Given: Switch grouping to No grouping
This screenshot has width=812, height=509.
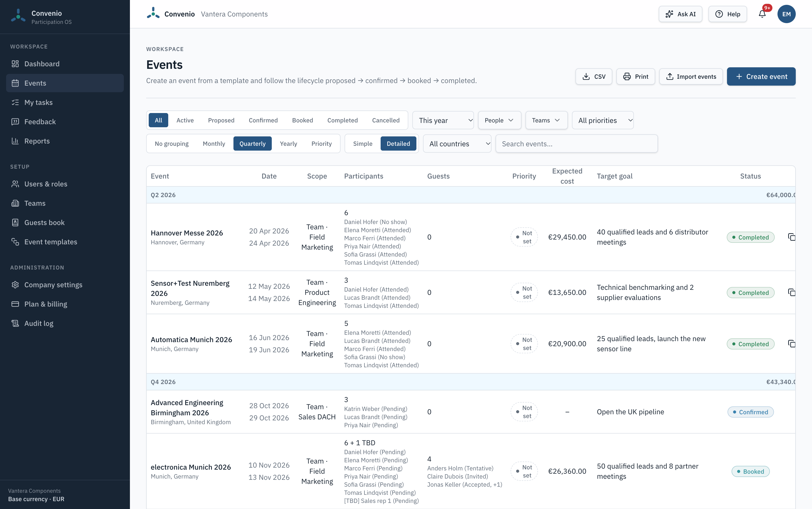Looking at the screenshot, I should (172, 144).
